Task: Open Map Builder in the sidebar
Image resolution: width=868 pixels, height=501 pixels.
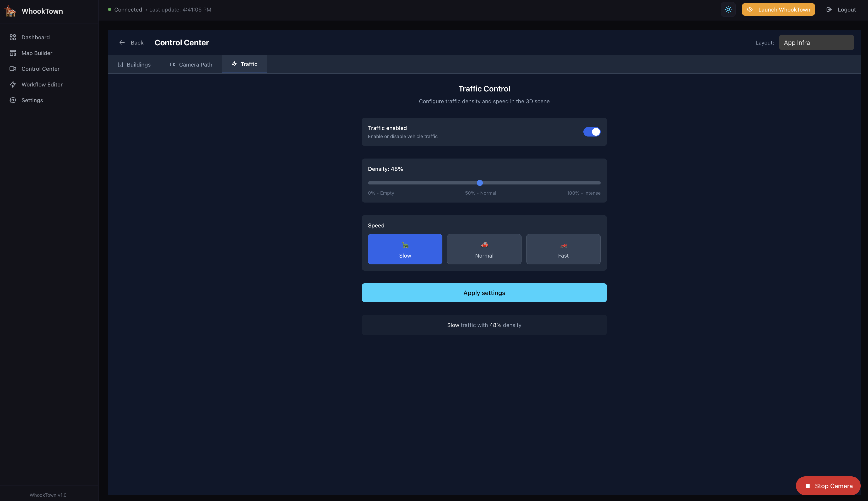Action: pyautogui.click(x=36, y=53)
